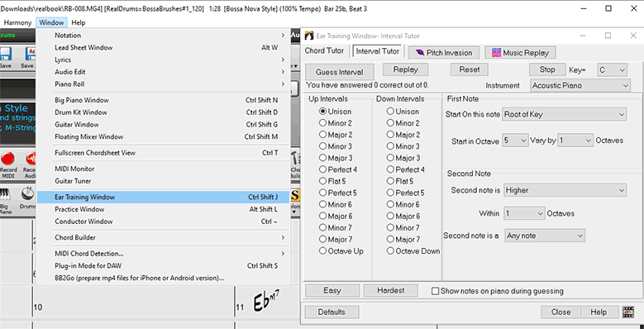The width and height of the screenshot is (644, 329).
Task: Click the Easy preset button
Action: click(x=332, y=290)
